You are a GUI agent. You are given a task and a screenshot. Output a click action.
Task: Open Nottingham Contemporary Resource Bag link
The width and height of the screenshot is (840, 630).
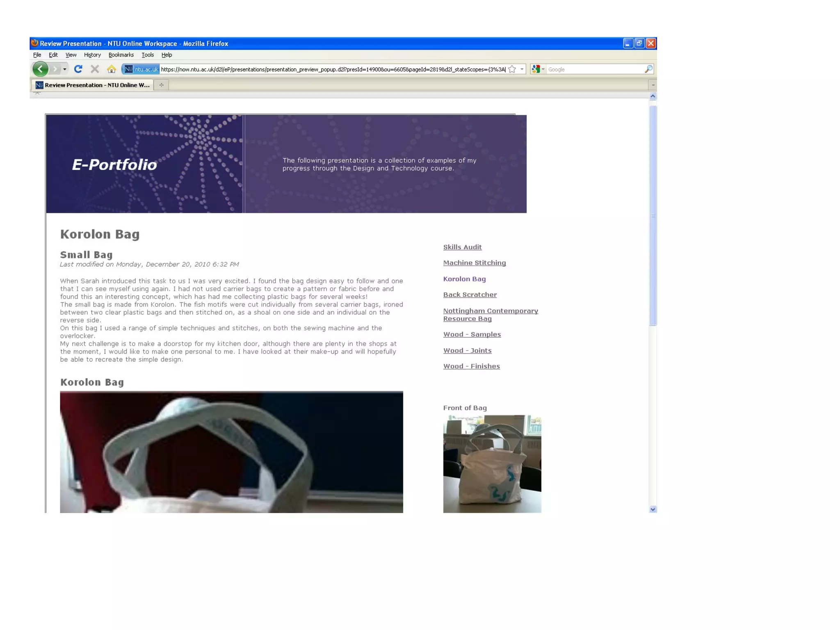pyautogui.click(x=491, y=315)
